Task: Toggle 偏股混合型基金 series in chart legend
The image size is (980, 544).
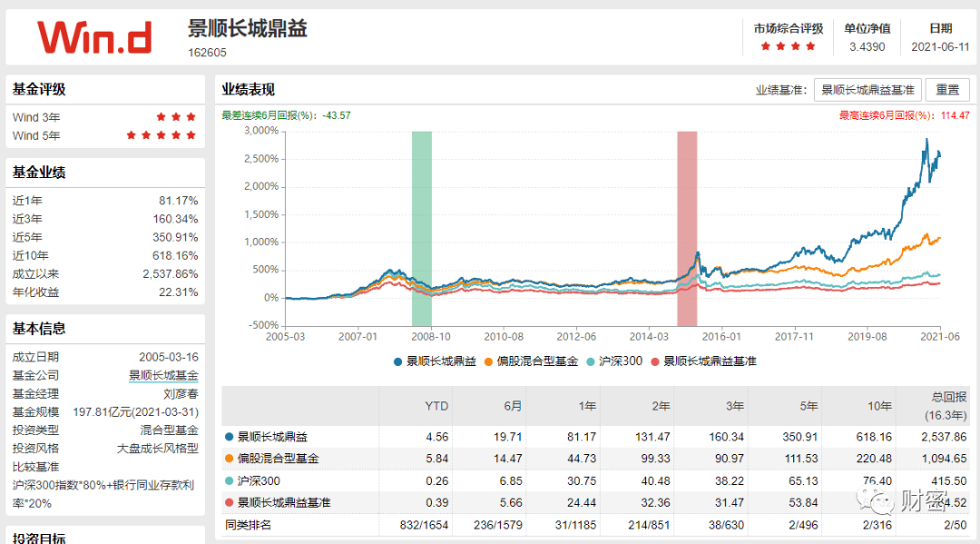Action: click(531, 361)
